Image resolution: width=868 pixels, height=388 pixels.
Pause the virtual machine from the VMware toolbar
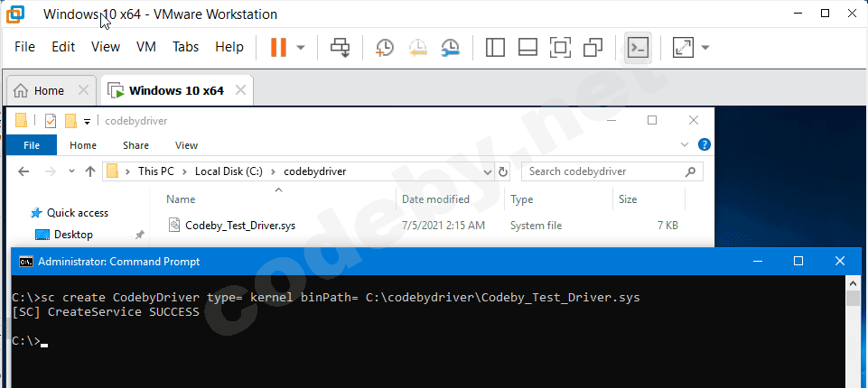tap(278, 47)
